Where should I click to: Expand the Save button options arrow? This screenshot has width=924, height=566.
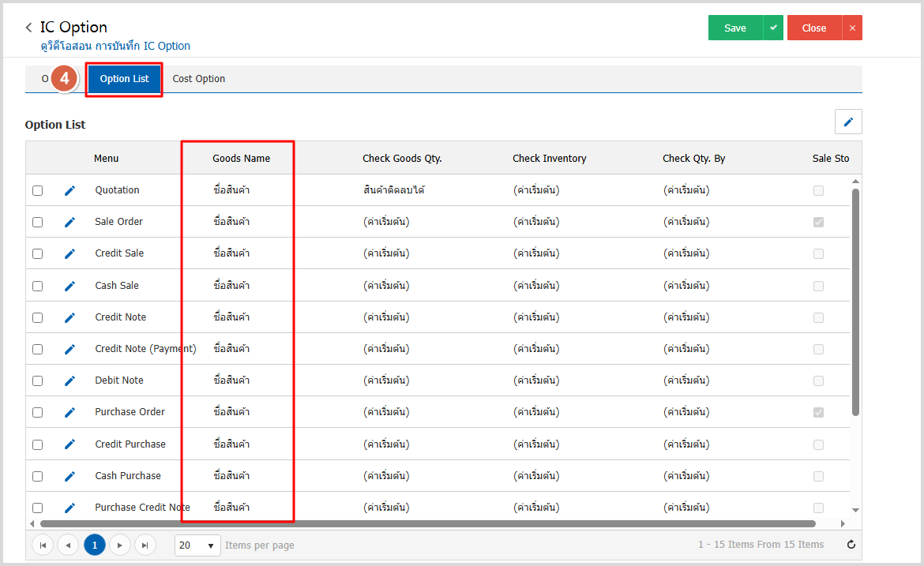774,28
